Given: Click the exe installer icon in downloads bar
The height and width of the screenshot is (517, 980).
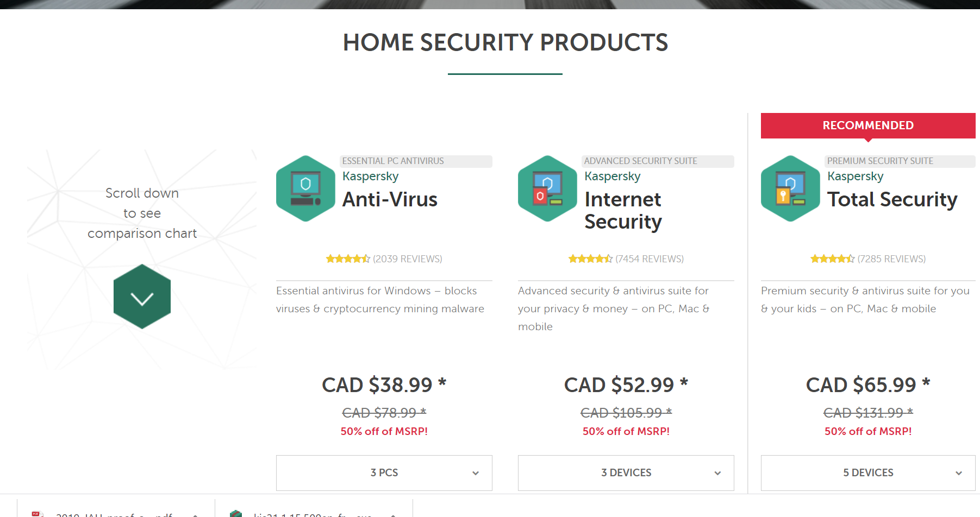Looking at the screenshot, I should click(236, 514).
